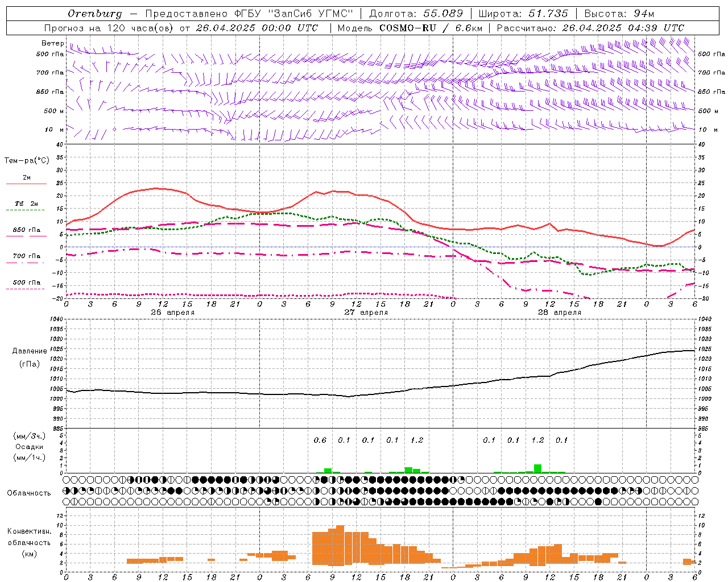Select the 'Предоставлено ФГБУ "ЗапСиб УГМС"' provider text
Screen dimensions: 728x582
point(249,14)
